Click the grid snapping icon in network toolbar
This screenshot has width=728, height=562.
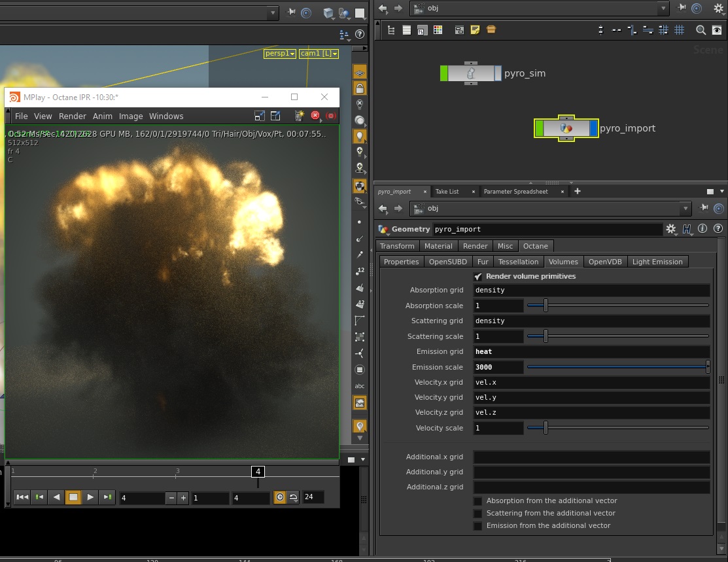(x=680, y=30)
